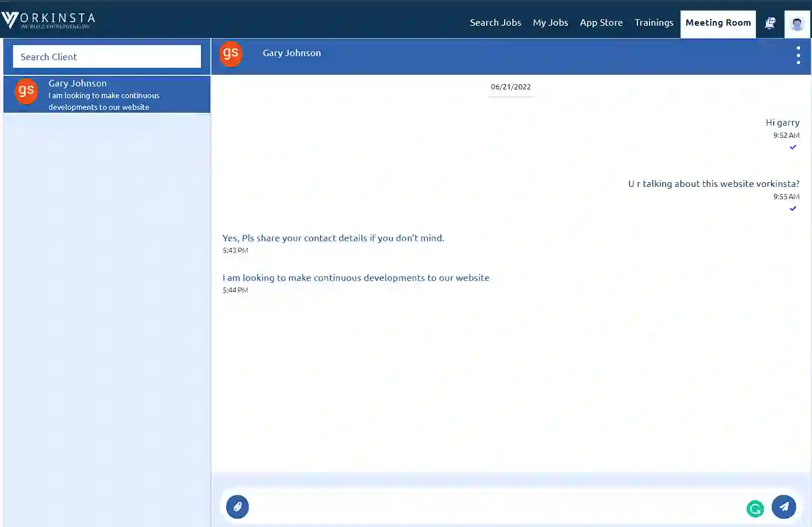
Task: Click Gary Johnson's avatar in the chat header
Action: pos(231,54)
